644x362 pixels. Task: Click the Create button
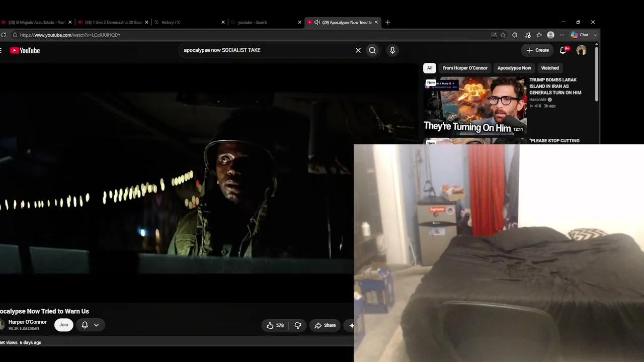point(538,50)
